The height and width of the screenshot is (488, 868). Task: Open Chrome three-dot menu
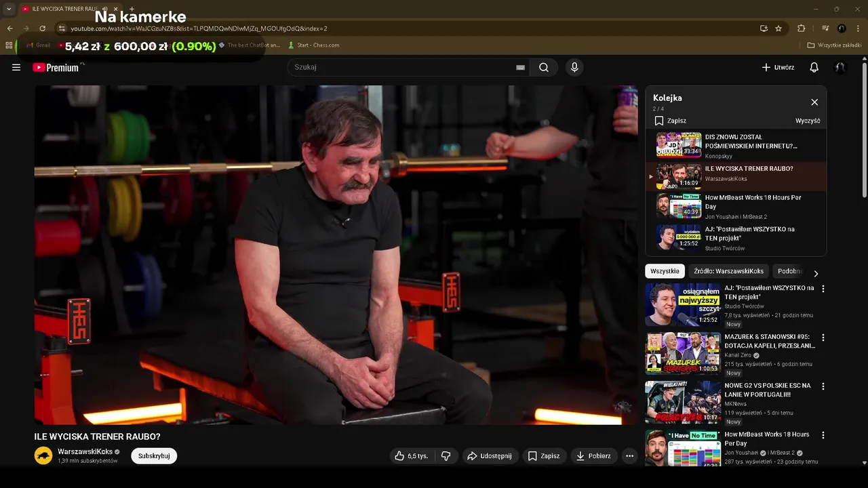(x=857, y=28)
